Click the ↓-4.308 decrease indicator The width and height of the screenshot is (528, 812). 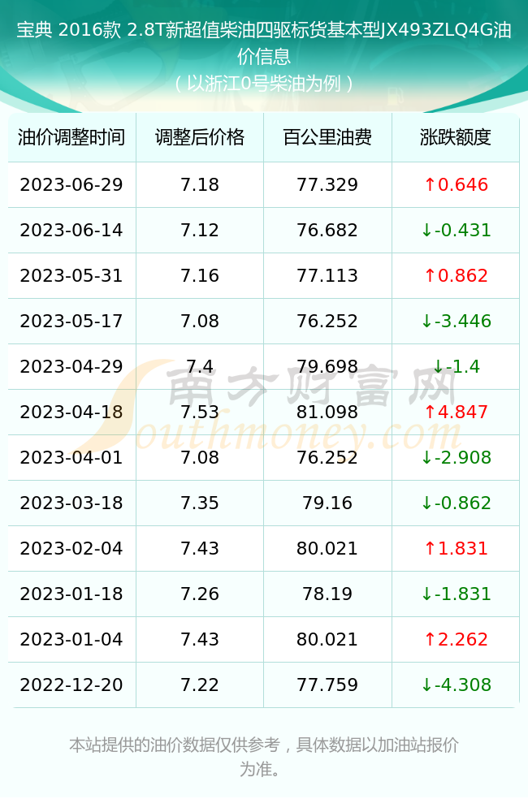456,685
